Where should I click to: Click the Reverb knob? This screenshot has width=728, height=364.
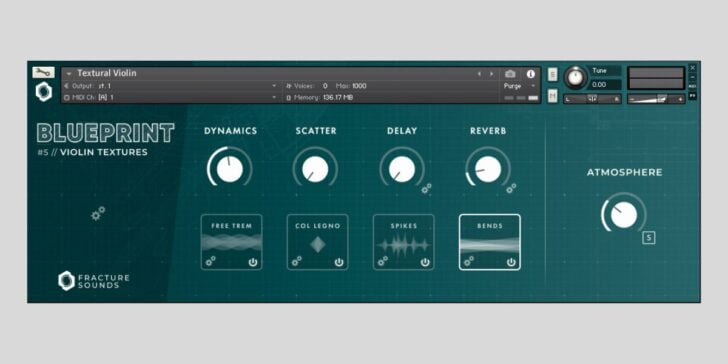[x=488, y=169]
